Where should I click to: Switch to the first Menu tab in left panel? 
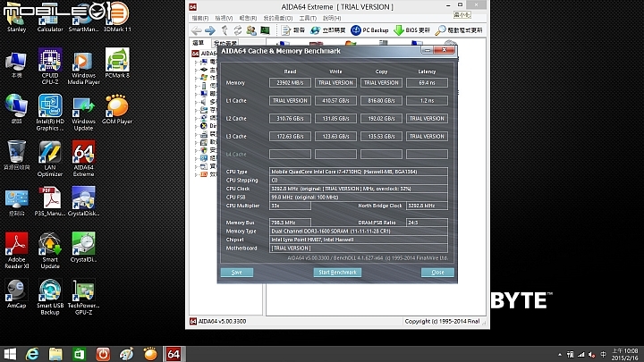click(199, 43)
